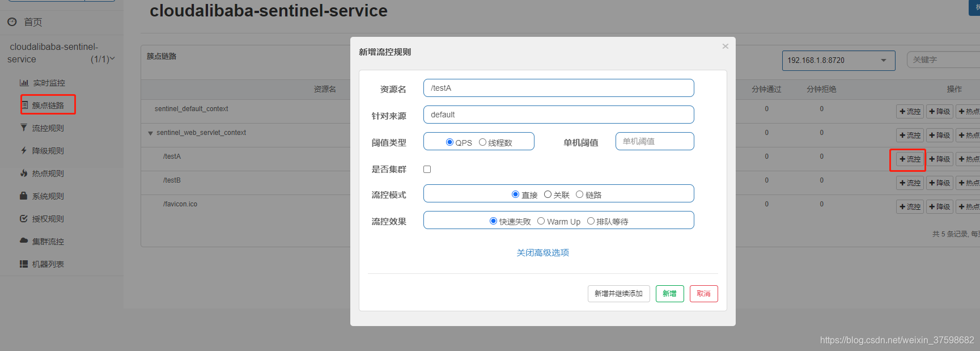Select 关联 flow control mode
Viewport: 980px width, 351px height.
[x=548, y=194]
